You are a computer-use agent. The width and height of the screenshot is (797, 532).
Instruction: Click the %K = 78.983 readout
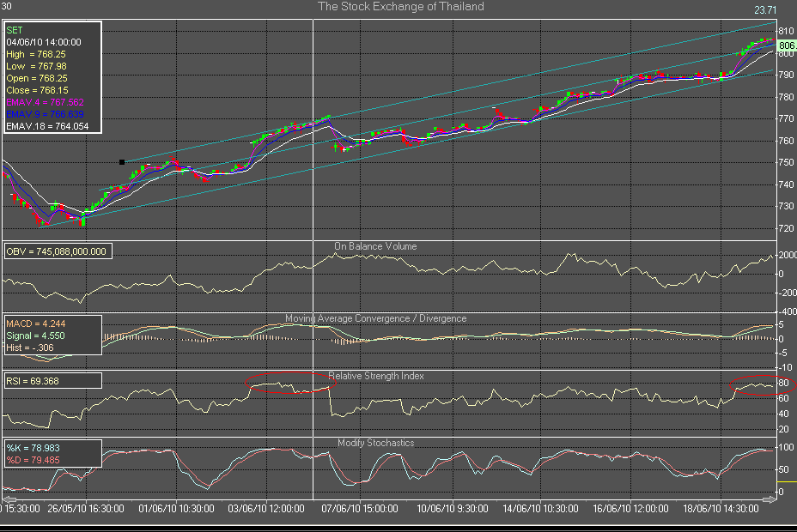pos(33,448)
